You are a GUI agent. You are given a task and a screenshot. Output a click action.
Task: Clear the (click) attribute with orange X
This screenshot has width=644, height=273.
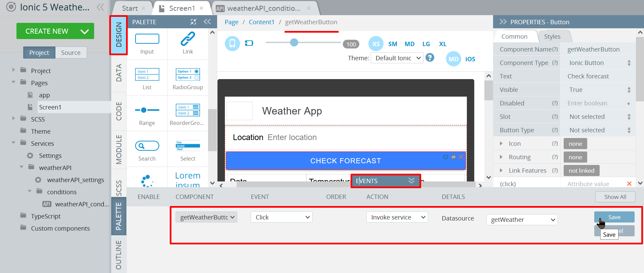tap(629, 184)
